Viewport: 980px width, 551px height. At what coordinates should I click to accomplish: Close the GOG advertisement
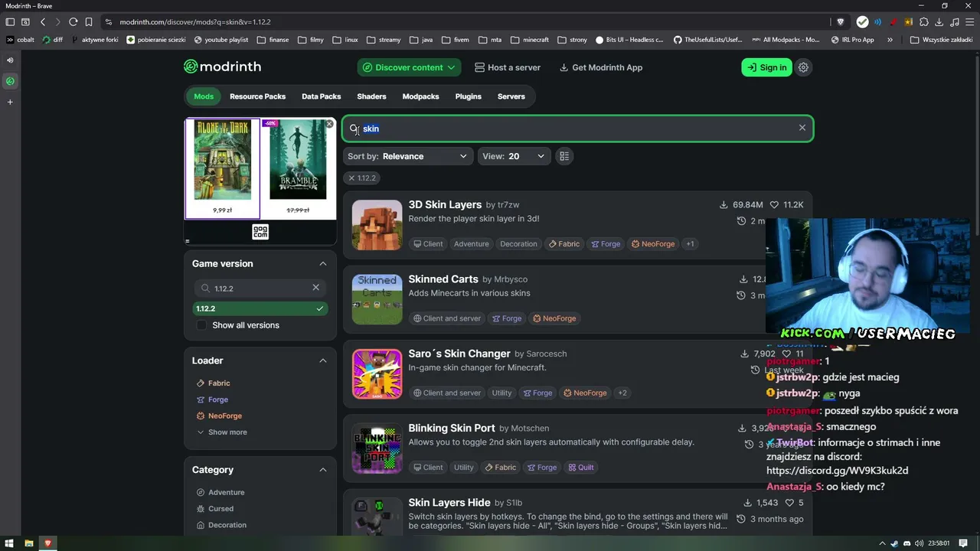pyautogui.click(x=329, y=124)
